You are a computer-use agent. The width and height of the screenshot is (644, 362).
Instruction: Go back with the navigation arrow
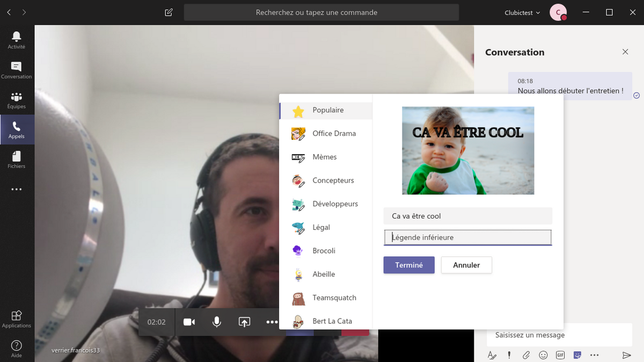(x=9, y=12)
